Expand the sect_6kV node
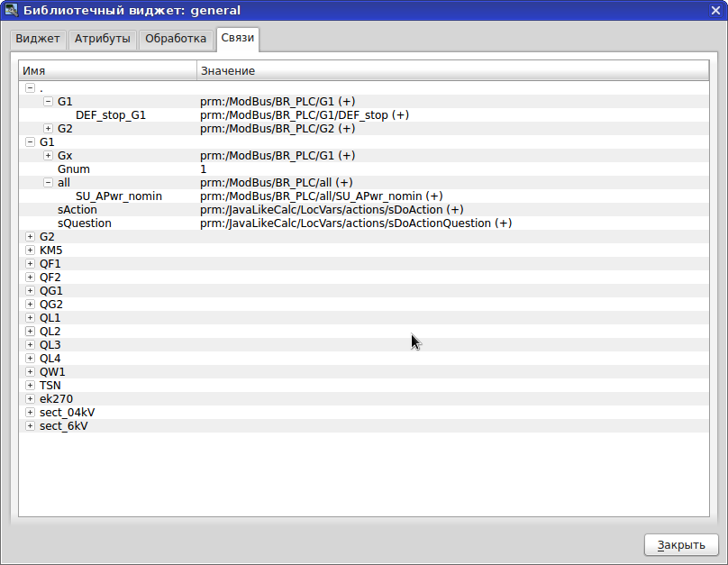This screenshot has height=565, width=728. tap(30, 425)
